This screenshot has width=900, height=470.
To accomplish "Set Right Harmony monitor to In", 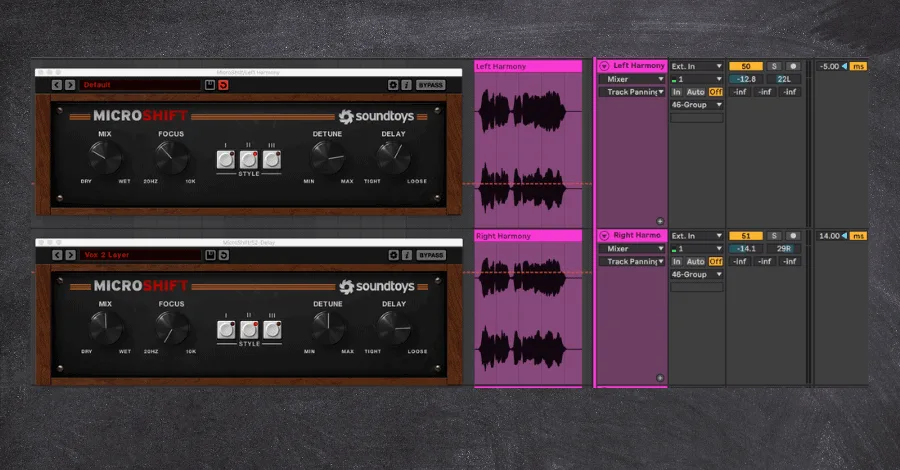I will (677, 261).
